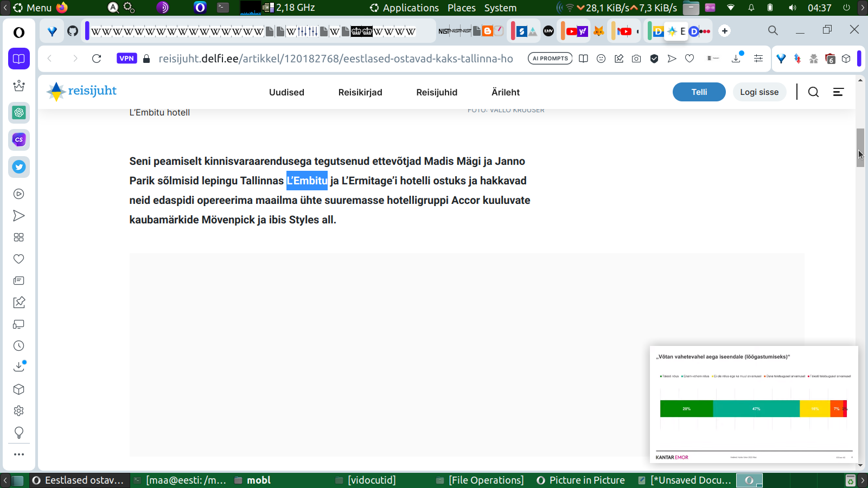Screen dimensions: 868x488
Task: Open the power icon in top panel
Action: [846, 8]
